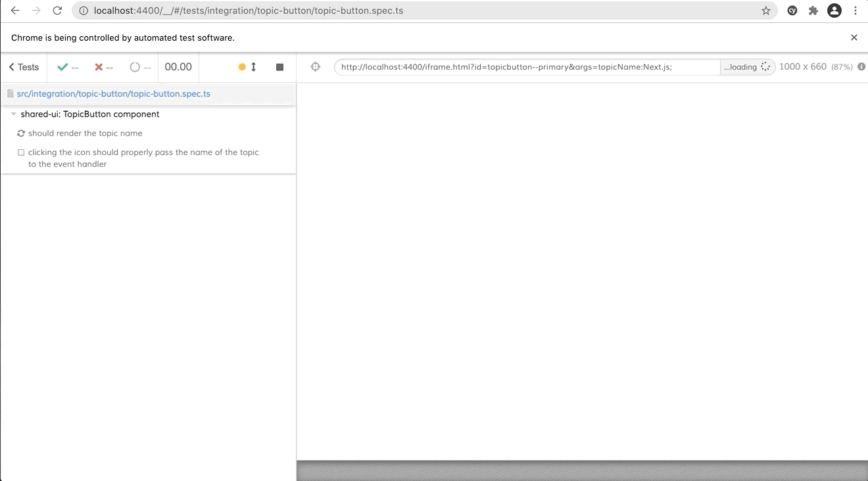Click the loading spinner indicator
Image resolution: width=868 pixels, height=481 pixels.
[765, 67]
